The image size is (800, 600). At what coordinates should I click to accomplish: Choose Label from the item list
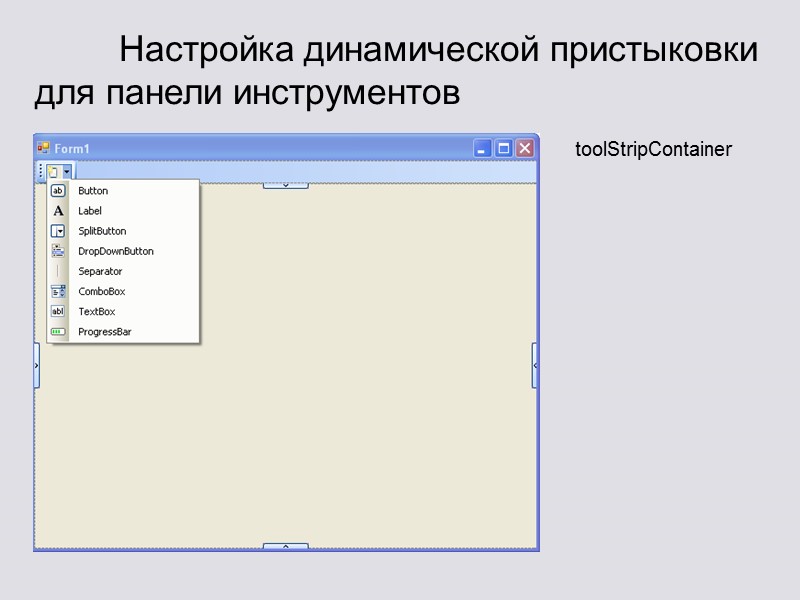123,211
